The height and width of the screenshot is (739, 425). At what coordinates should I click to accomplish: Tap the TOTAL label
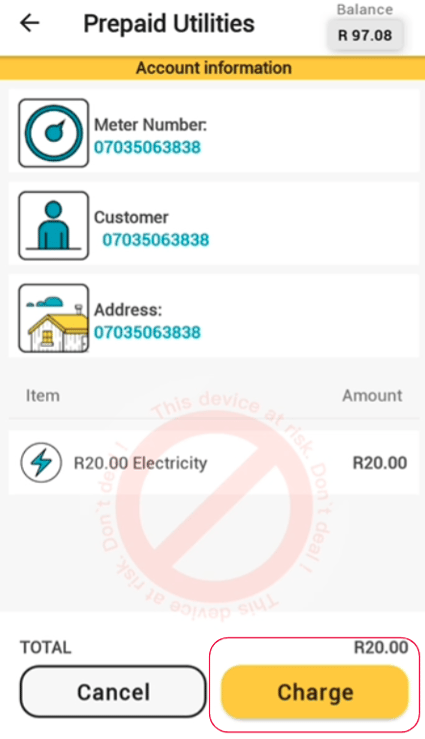46,647
